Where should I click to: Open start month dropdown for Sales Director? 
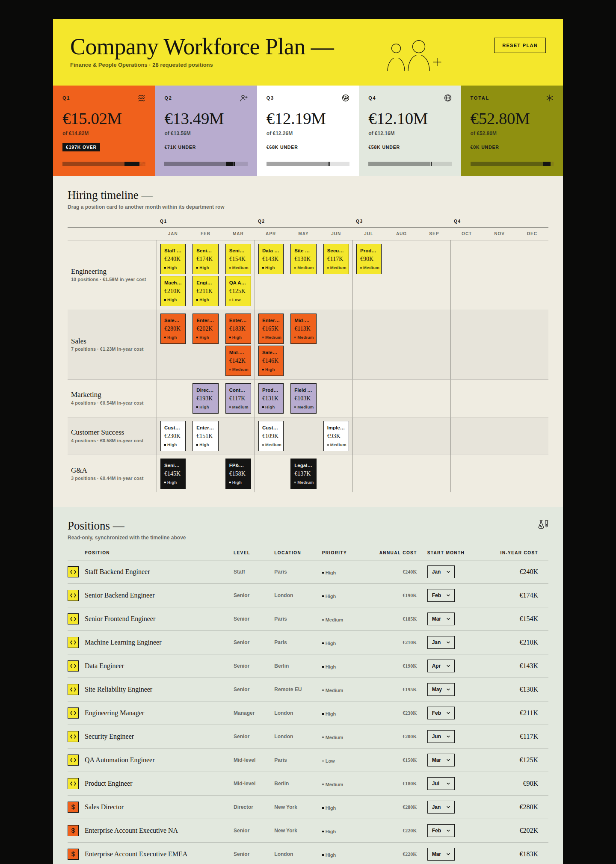click(x=441, y=807)
